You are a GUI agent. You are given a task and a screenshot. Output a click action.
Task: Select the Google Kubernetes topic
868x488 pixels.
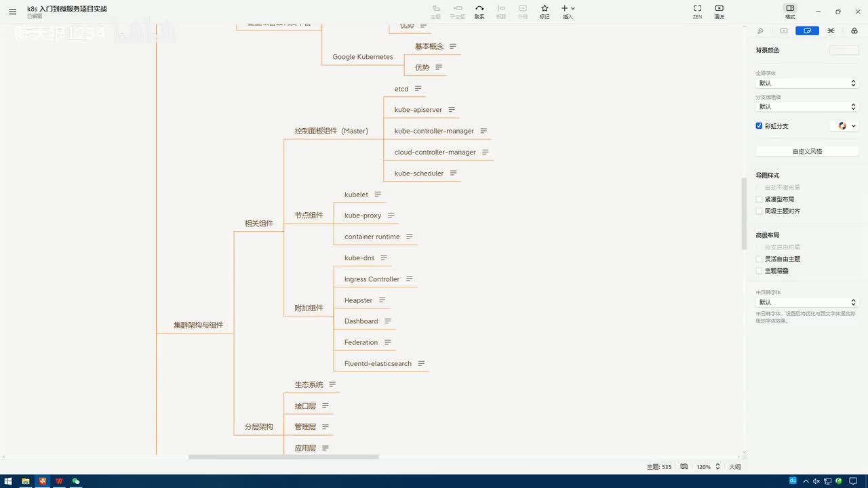pos(363,57)
